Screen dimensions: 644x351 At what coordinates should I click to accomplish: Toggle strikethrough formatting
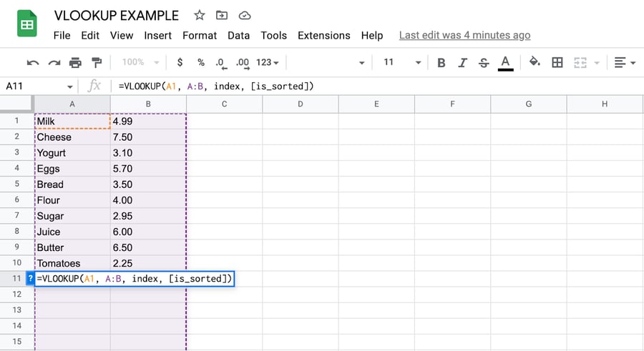484,63
